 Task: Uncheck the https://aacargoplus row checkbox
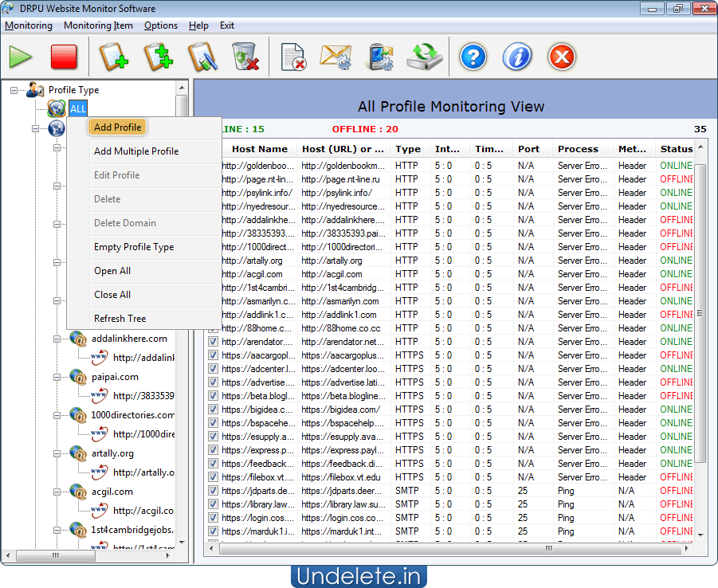(213, 355)
